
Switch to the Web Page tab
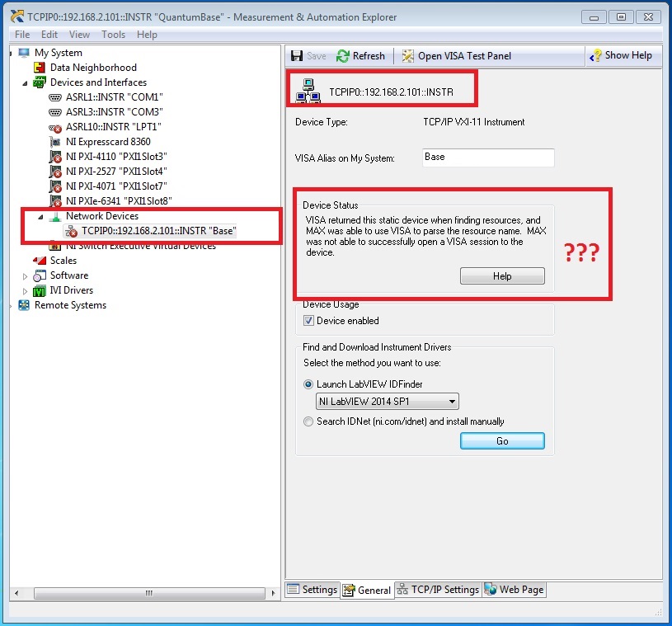point(514,590)
